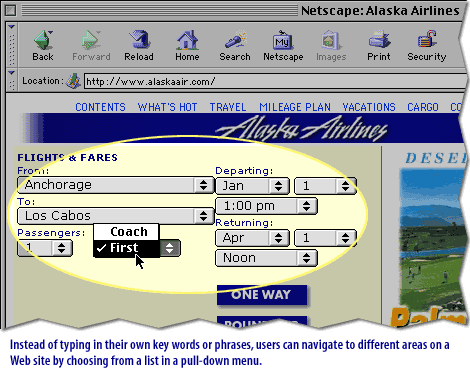Open the returning time Noon dropdown
The image size is (470, 390).
pos(266,258)
